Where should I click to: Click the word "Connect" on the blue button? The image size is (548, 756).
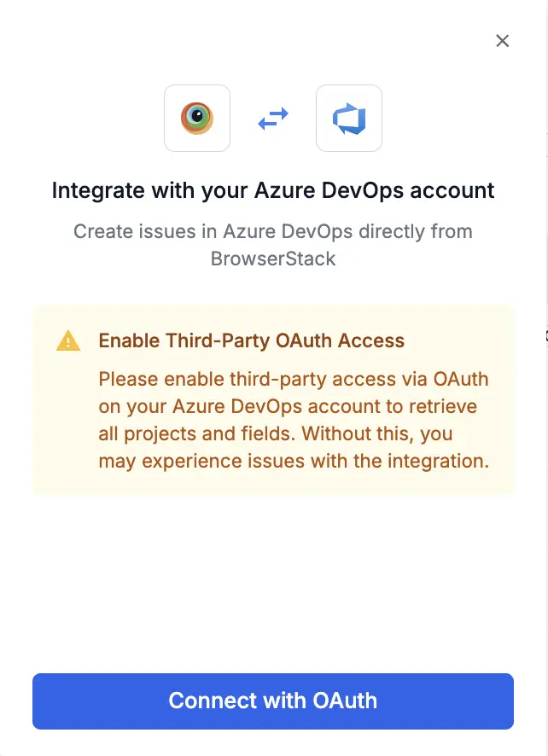pos(209,701)
